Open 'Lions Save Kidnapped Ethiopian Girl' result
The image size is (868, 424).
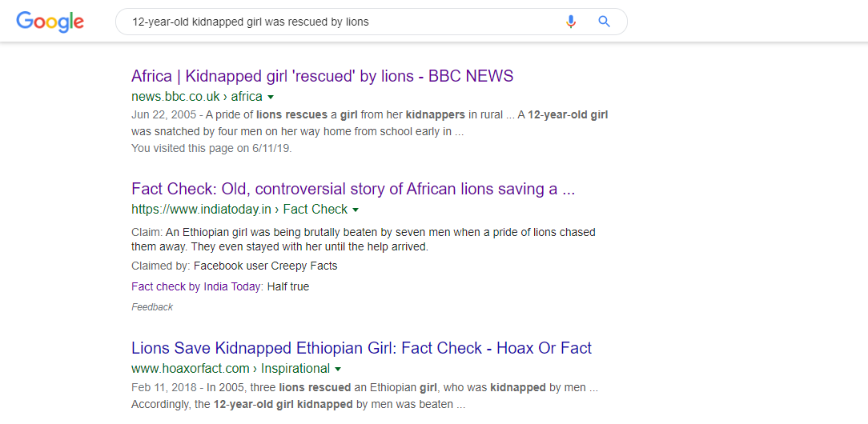tap(361, 348)
